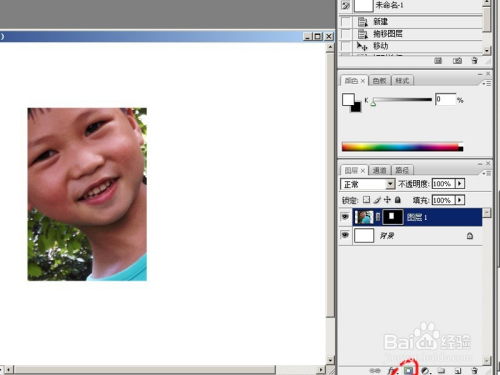The width and height of the screenshot is (500, 375).
Task: Click the Link layers icon at Layers panel bottom
Action: point(375,370)
